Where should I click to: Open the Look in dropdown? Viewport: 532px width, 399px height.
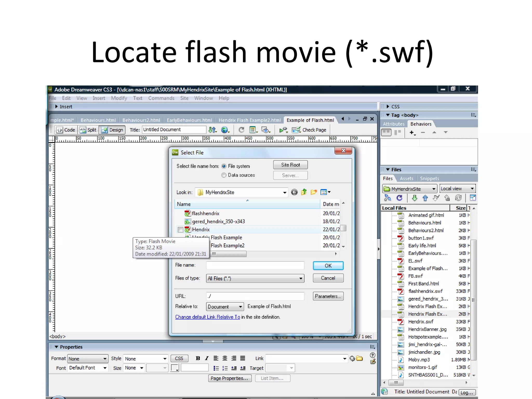tap(285, 192)
